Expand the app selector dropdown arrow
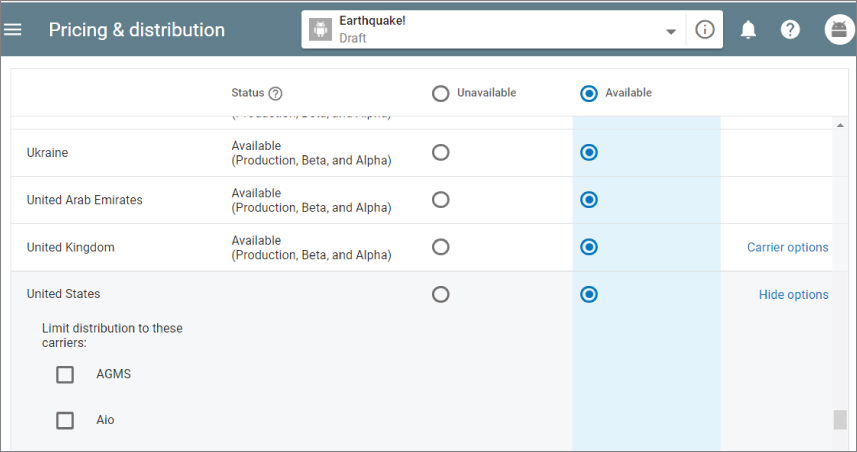Image resolution: width=857 pixels, height=452 pixels. [x=671, y=31]
